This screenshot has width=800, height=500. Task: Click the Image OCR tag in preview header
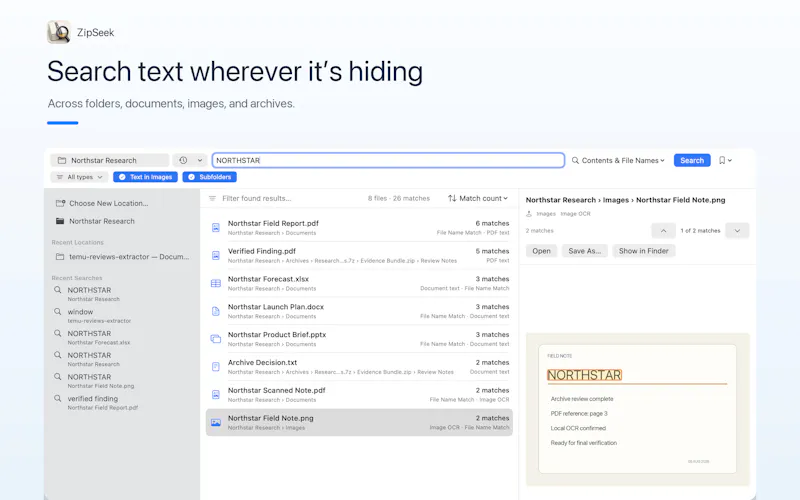point(575,214)
